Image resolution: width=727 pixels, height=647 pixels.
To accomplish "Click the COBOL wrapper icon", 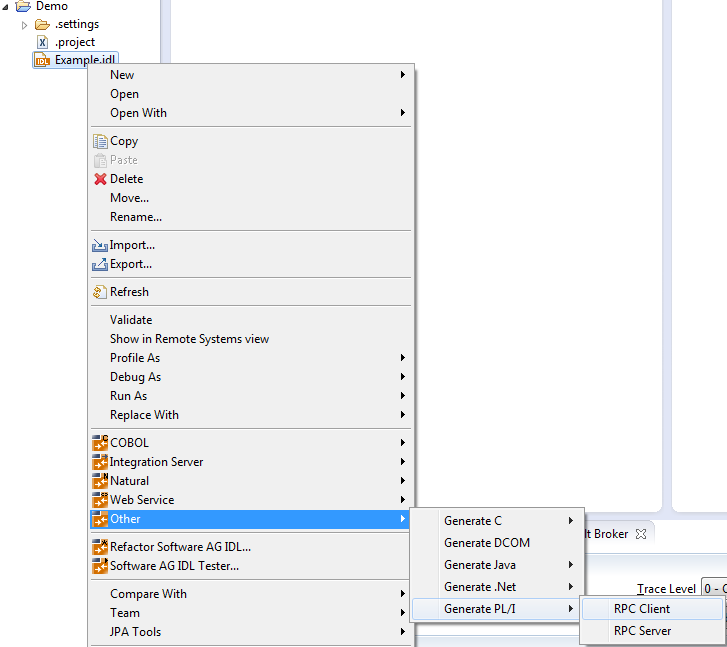I will [100, 443].
